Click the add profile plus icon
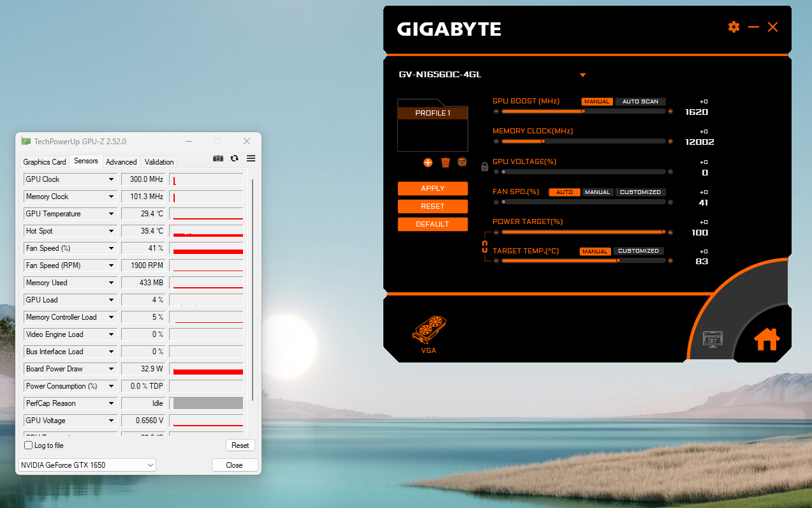Viewport: 812px width, 508px height. point(428,163)
